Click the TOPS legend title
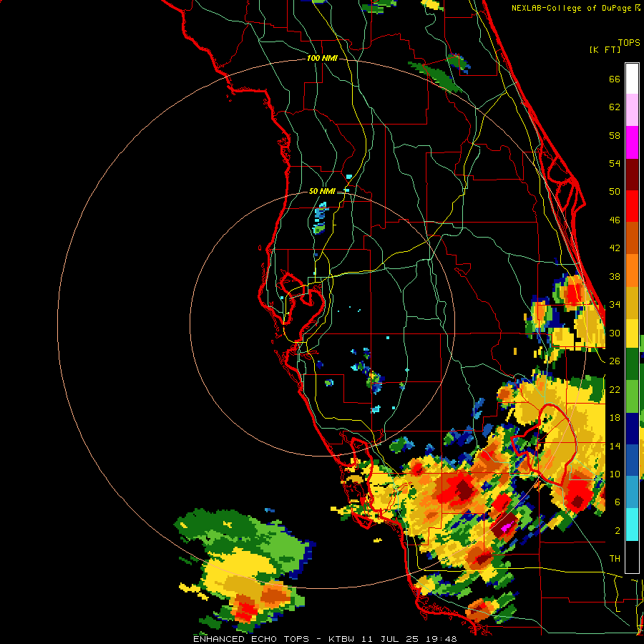The image size is (644, 644). pos(629,43)
